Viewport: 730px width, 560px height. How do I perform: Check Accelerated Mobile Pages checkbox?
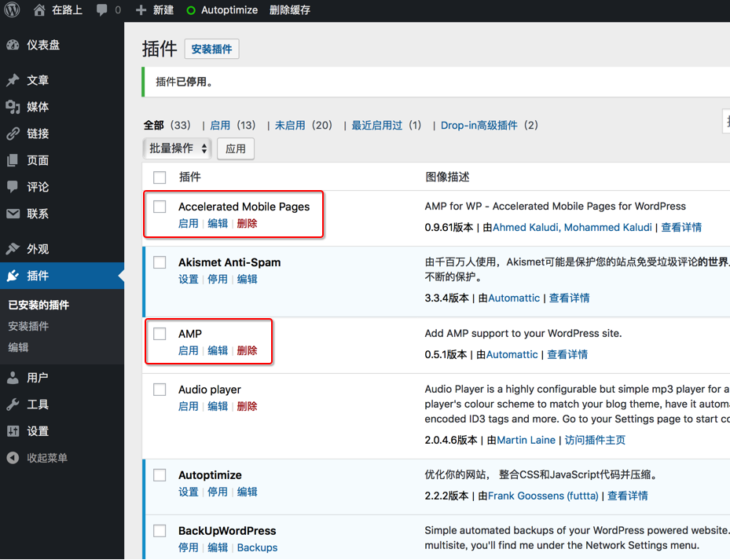coord(160,207)
